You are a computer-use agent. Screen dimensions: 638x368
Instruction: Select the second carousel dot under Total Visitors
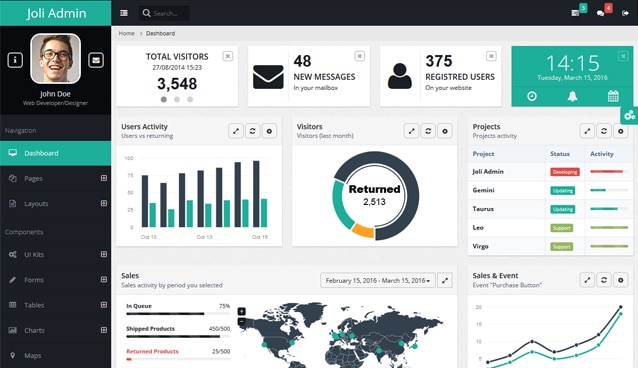[177, 99]
